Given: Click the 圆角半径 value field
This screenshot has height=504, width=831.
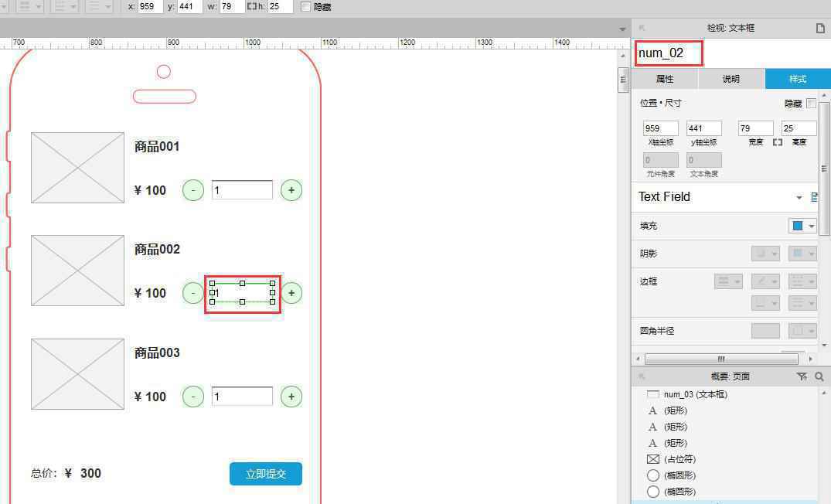Looking at the screenshot, I should [765, 331].
